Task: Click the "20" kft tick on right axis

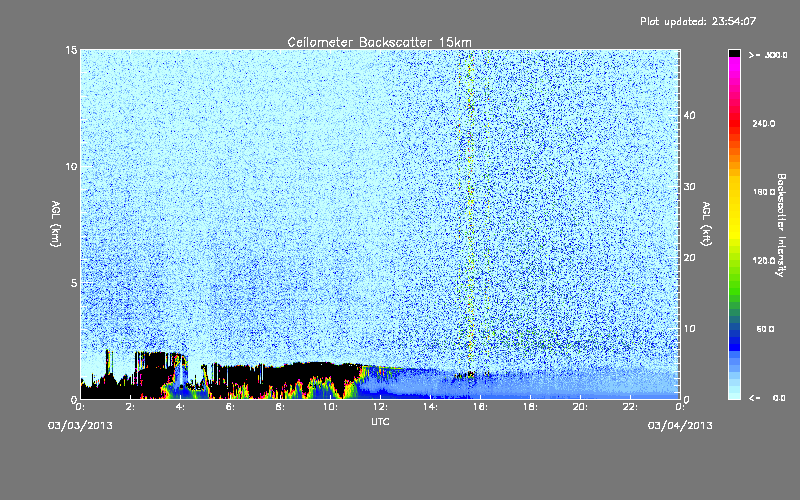Action: [689, 257]
